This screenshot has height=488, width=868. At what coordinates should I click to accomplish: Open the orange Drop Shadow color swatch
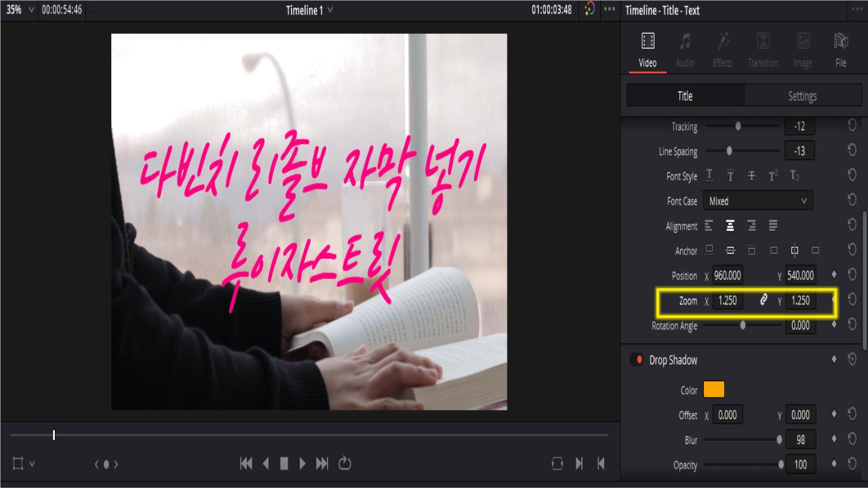click(x=714, y=390)
